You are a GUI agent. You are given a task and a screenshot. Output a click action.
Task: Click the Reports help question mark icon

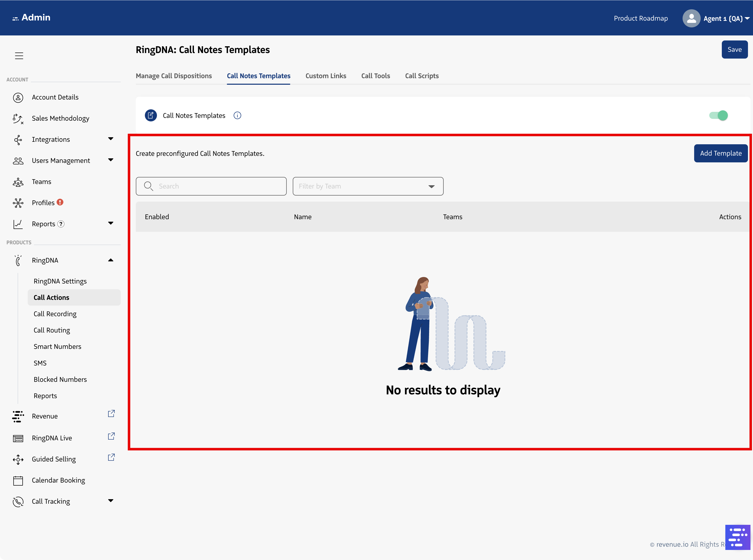61,224
